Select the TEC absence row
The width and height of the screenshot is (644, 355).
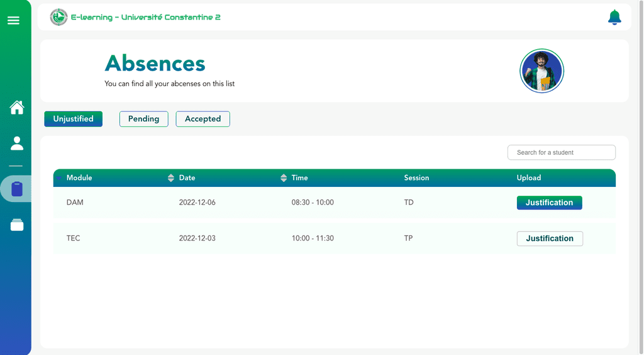335,239
